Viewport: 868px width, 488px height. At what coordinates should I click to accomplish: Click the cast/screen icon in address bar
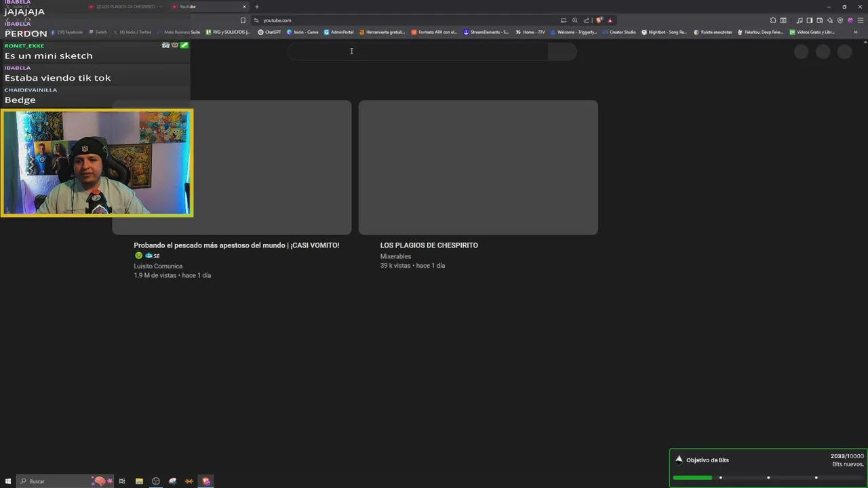click(564, 20)
